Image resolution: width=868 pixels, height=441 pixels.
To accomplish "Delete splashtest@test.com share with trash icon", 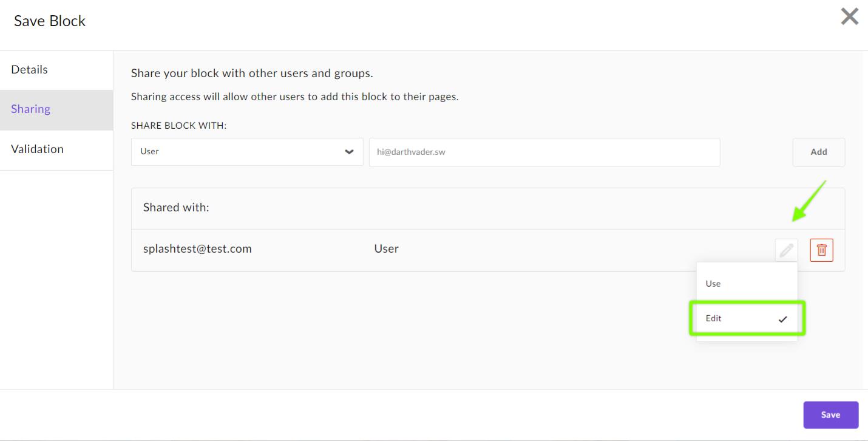I will 821,250.
